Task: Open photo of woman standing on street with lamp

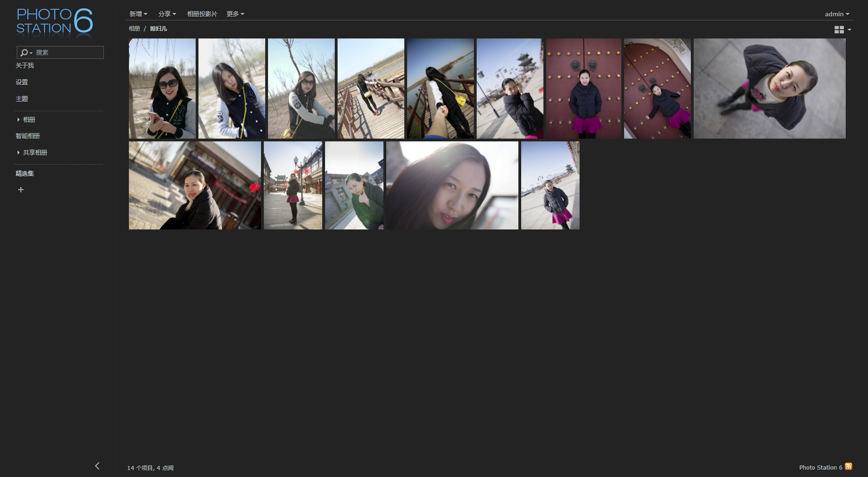Action: click(x=293, y=185)
